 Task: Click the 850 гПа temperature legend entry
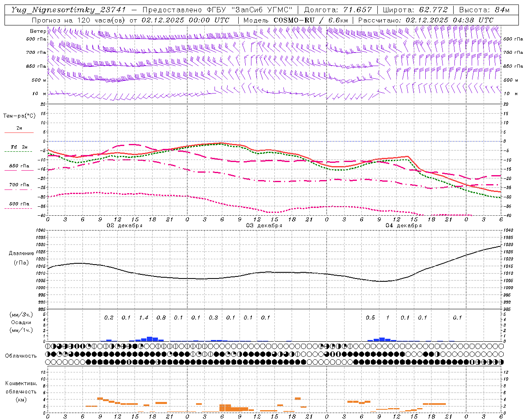point(19,166)
